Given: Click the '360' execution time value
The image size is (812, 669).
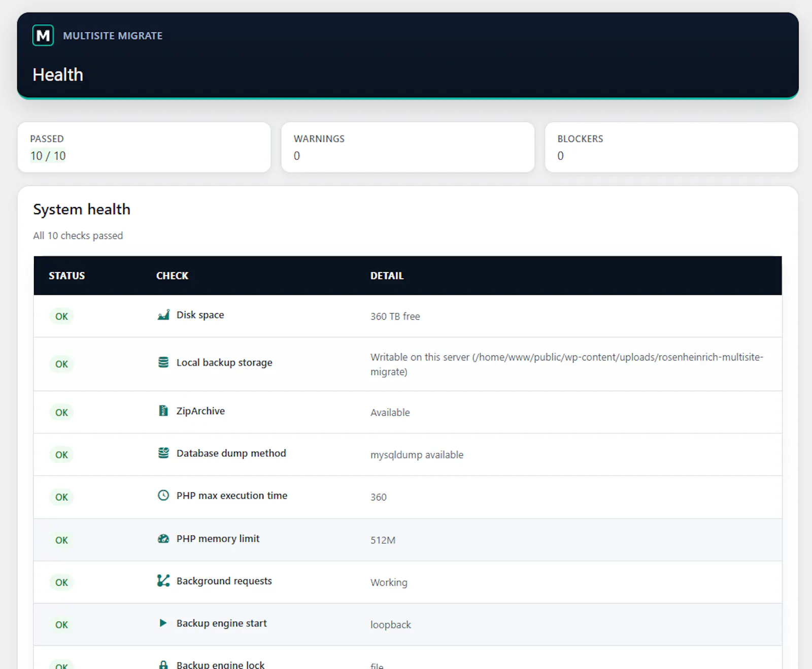Looking at the screenshot, I should click(x=379, y=497).
